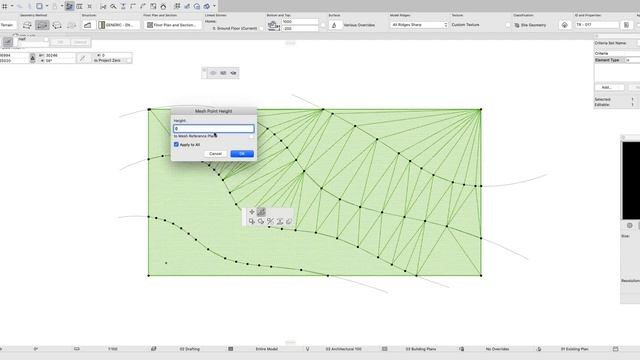Open Floor Plan and Section settings button
Viewport: 640px width, 360px height.
tap(173, 25)
